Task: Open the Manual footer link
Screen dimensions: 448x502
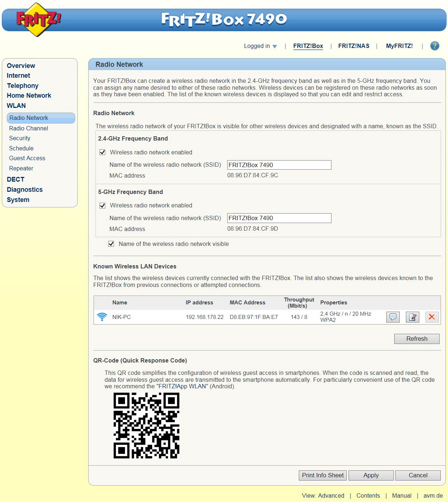Action: pyautogui.click(x=402, y=496)
